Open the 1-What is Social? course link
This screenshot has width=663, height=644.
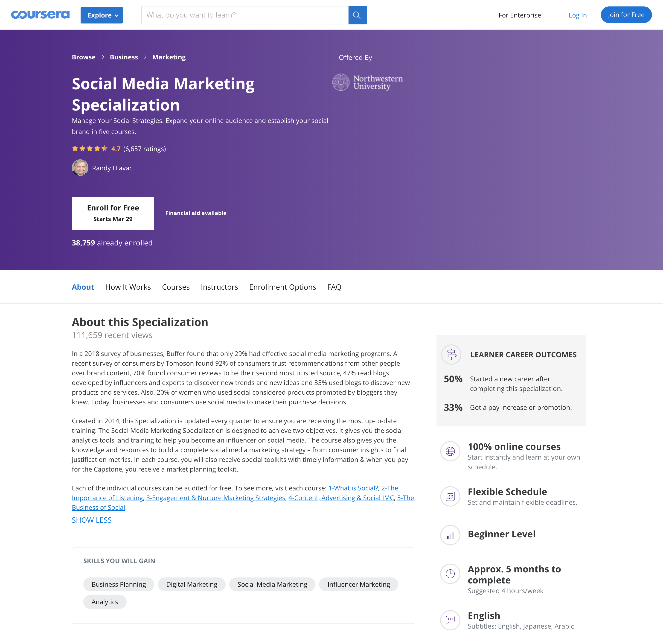tap(353, 488)
